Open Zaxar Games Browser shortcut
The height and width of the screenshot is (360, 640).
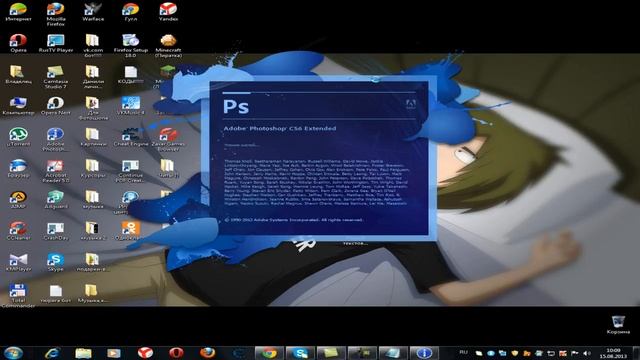[x=168, y=140]
